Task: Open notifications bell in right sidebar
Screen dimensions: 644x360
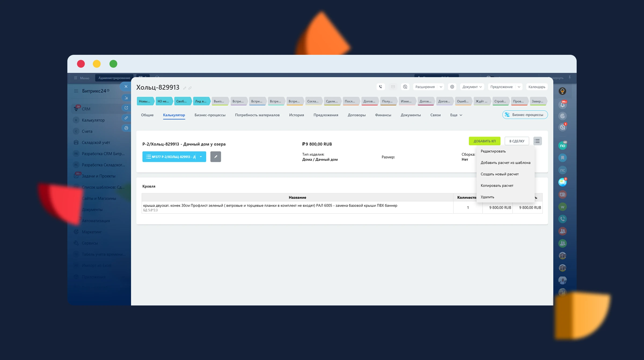Action: (x=562, y=105)
